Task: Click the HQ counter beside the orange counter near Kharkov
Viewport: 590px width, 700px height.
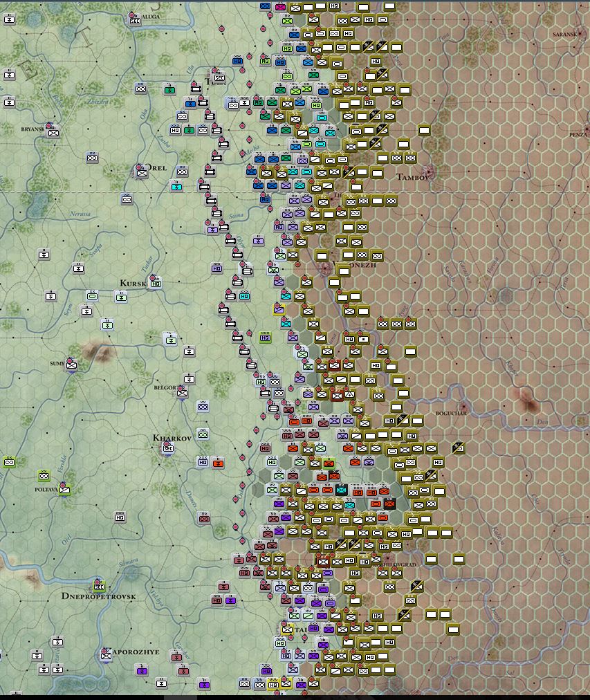Action: [x=203, y=462]
